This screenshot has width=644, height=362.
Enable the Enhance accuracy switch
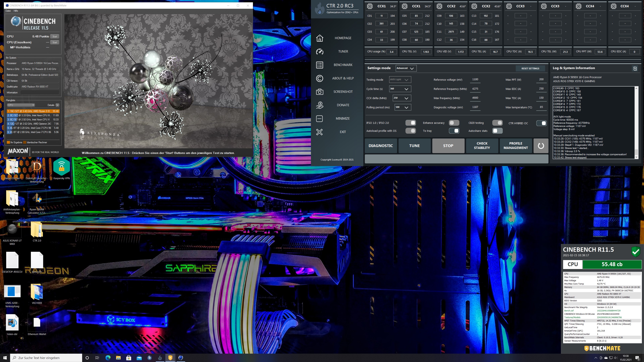pos(454,123)
